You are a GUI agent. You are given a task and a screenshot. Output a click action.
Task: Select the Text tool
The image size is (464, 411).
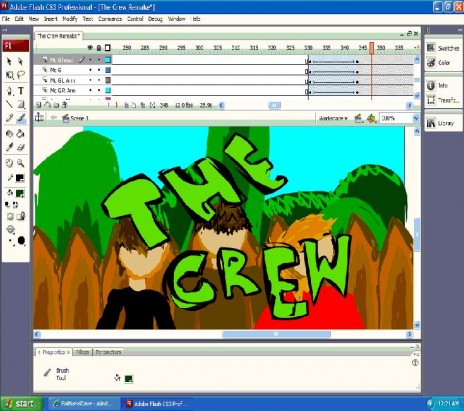[x=21, y=91]
